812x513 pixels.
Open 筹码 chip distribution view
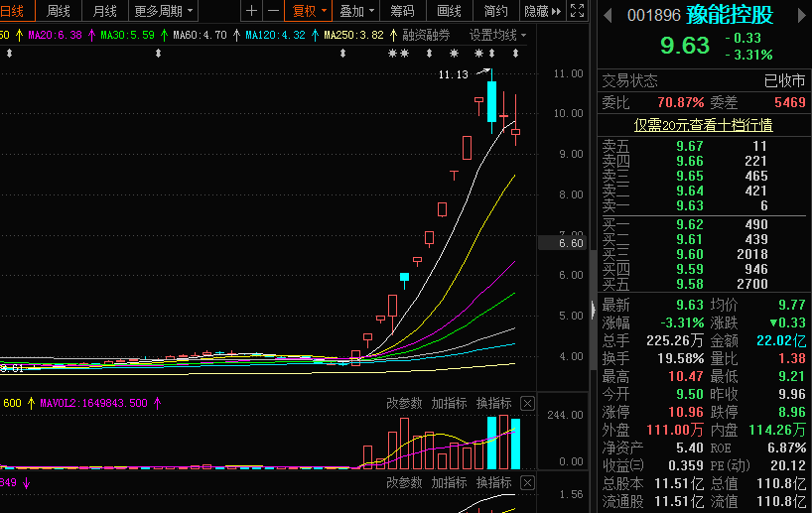(402, 11)
